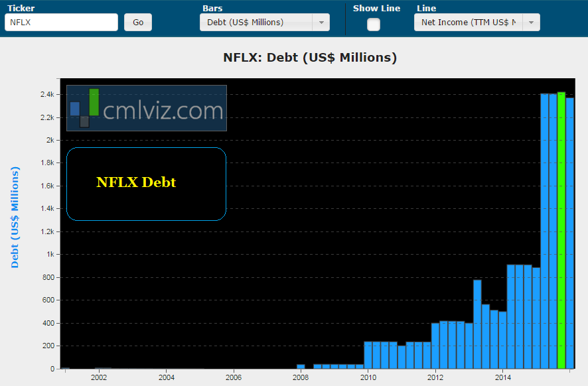Click the 2012 x-axis label

(x=435, y=377)
